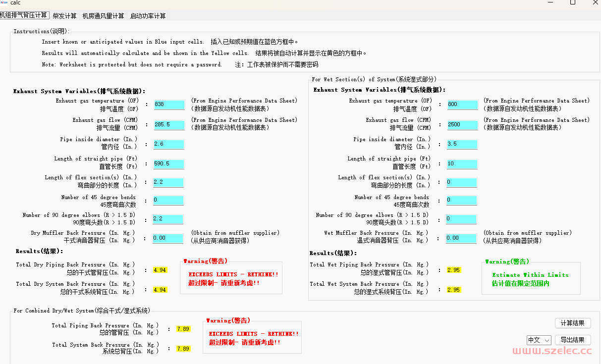Click the 导出结果 export button
Screen dimensions: 601x364
coord(572,340)
